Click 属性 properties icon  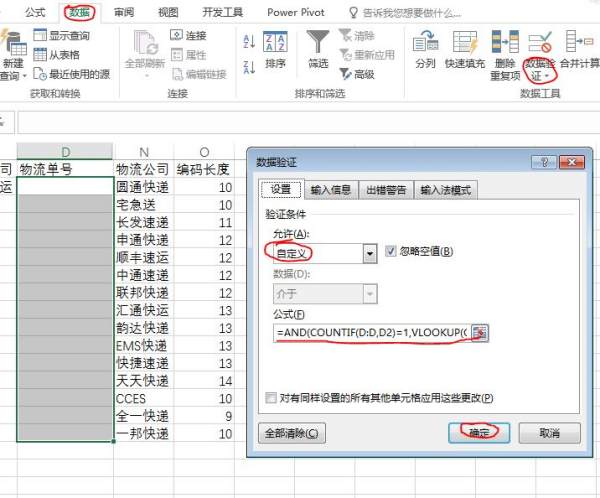pyautogui.click(x=176, y=55)
